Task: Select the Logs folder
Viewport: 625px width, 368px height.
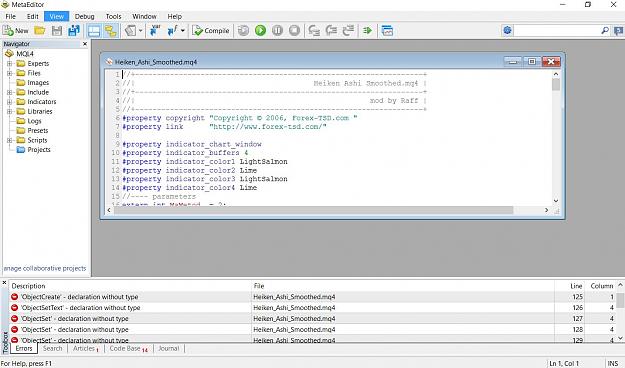Action: pyautogui.click(x=34, y=121)
